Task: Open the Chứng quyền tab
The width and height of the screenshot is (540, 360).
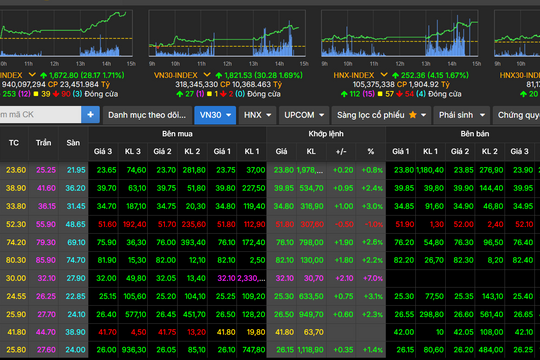Action: click(517, 115)
